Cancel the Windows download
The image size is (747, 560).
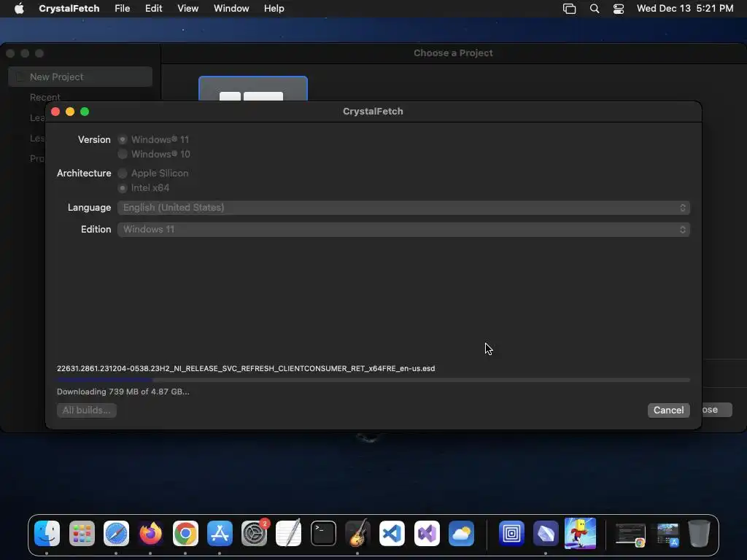(x=668, y=410)
